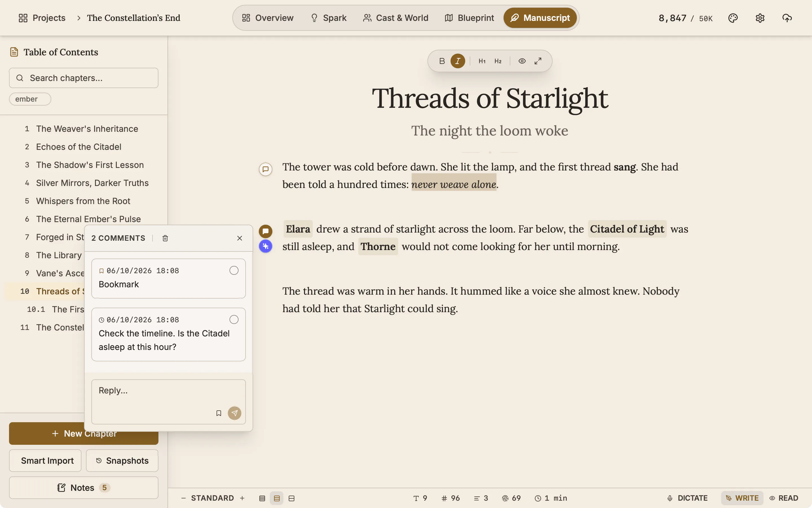Click the Thorne character tag
Screen dimensions: 812x508
click(x=378, y=246)
